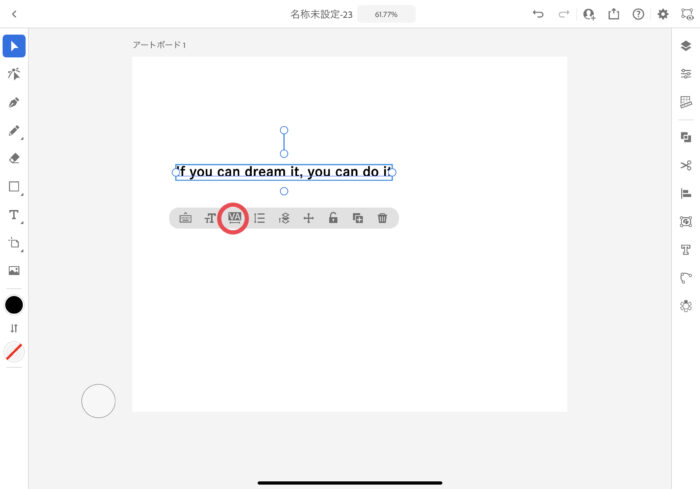Open the no-stroke color swatch
Viewport: 700px width, 489px height.
(x=14, y=351)
